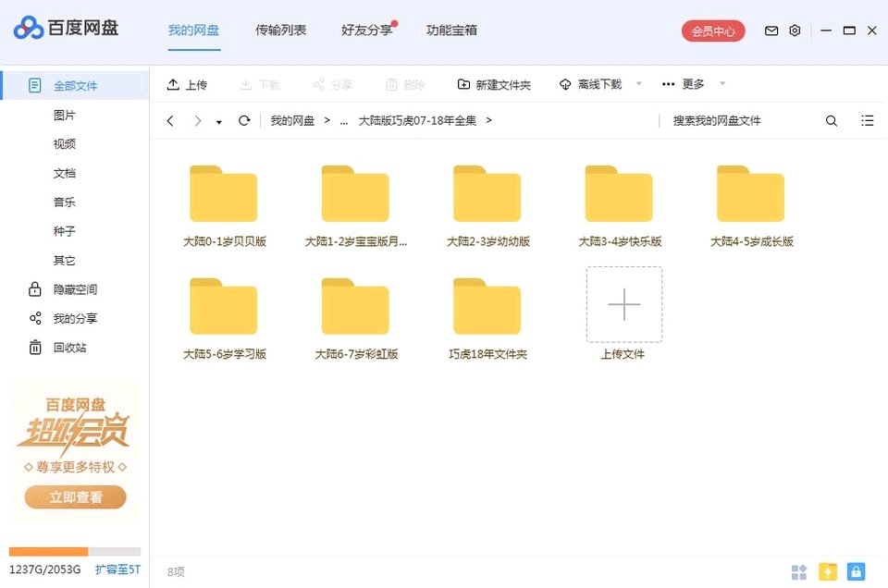This screenshot has width=888, height=588.
Task: Select 音乐 category in the sidebar
Action: pos(65,202)
